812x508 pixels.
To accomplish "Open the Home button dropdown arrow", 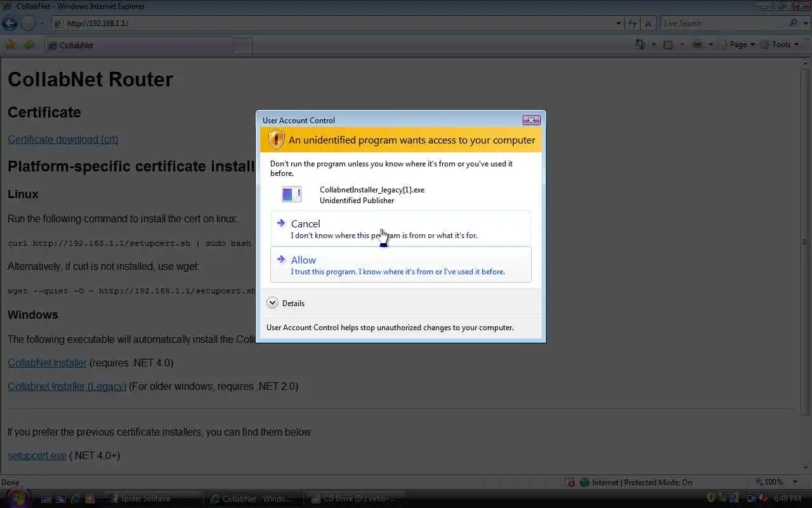I will coord(654,44).
